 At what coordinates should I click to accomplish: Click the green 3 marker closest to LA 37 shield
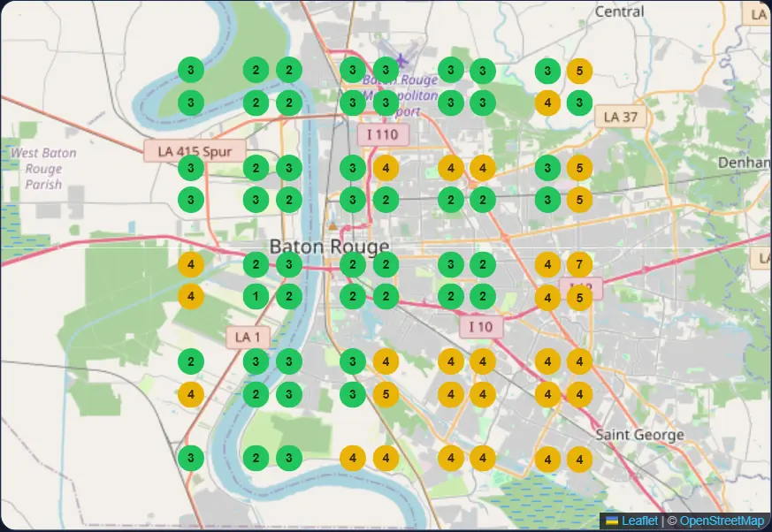[579, 103]
